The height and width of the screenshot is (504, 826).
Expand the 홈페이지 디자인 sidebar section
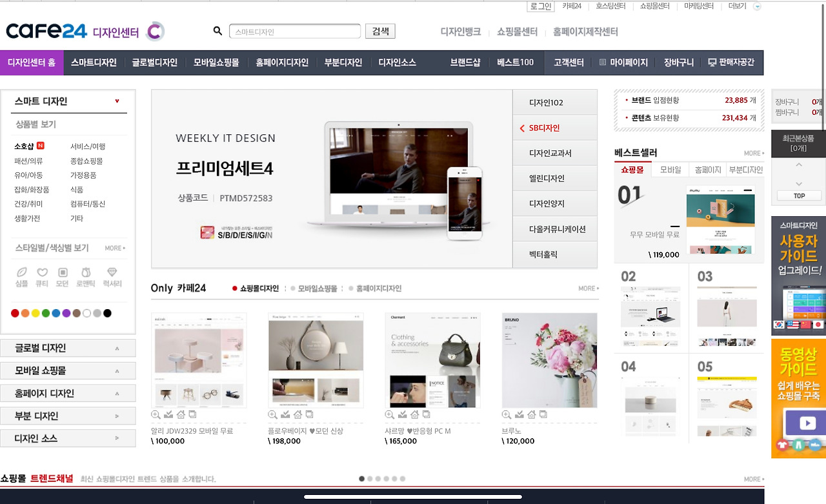[x=68, y=394]
